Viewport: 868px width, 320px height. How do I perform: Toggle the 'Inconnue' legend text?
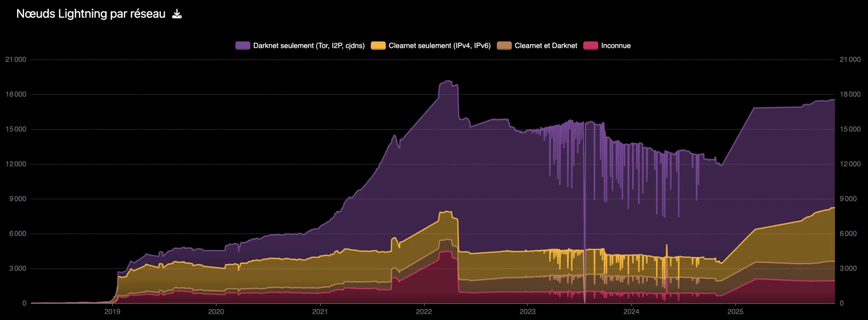click(x=616, y=46)
